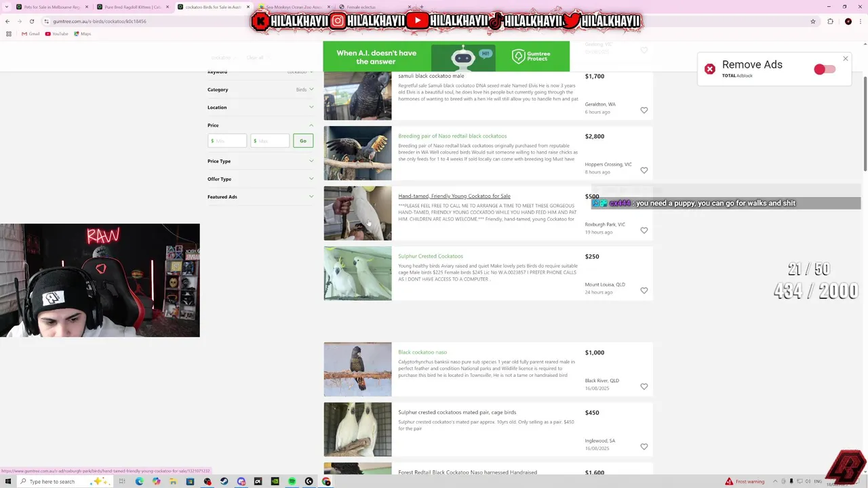
Task: Open Sulphur crested cockatoos mated pair listing
Action: coord(457,412)
